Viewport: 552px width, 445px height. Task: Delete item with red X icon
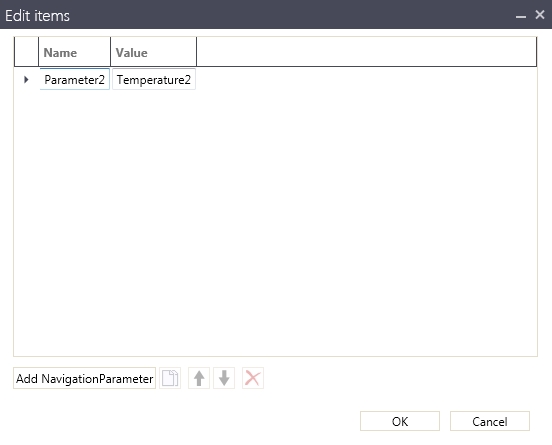point(253,378)
